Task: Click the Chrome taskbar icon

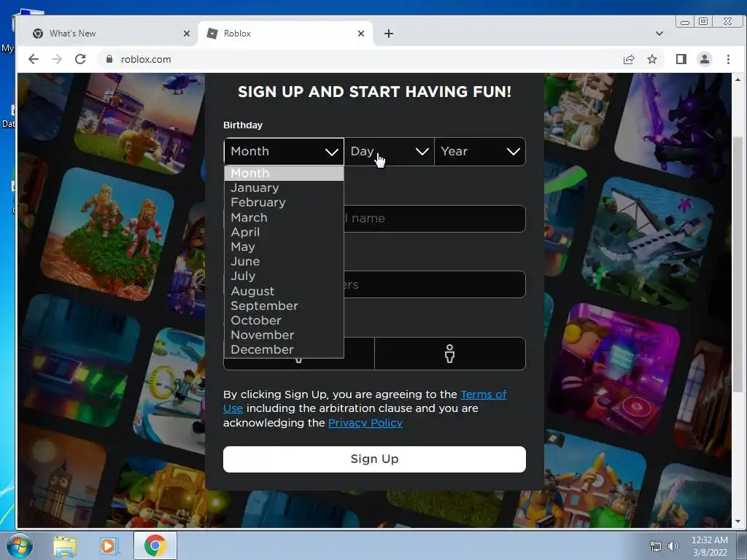Action: tap(155, 545)
